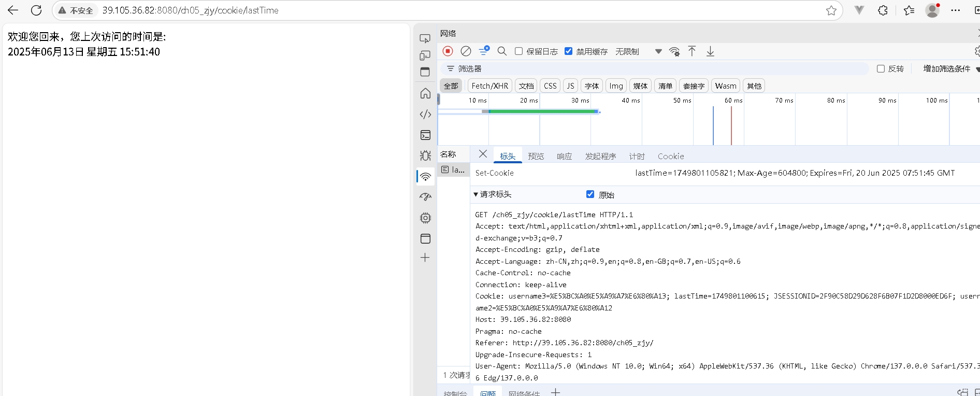This screenshot has height=396, width=980.
Task: Expand the 增加筛选条件 dropdown
Action: click(x=950, y=69)
